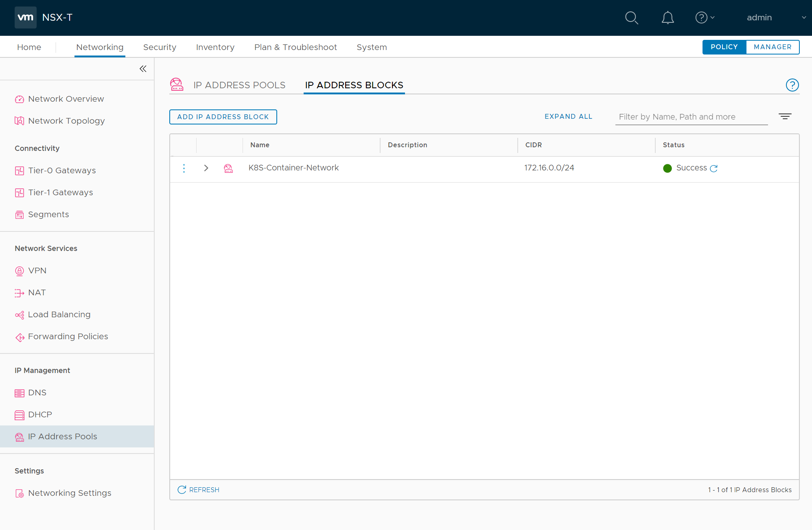
Task: Click the VMware vm logo
Action: coord(25,17)
